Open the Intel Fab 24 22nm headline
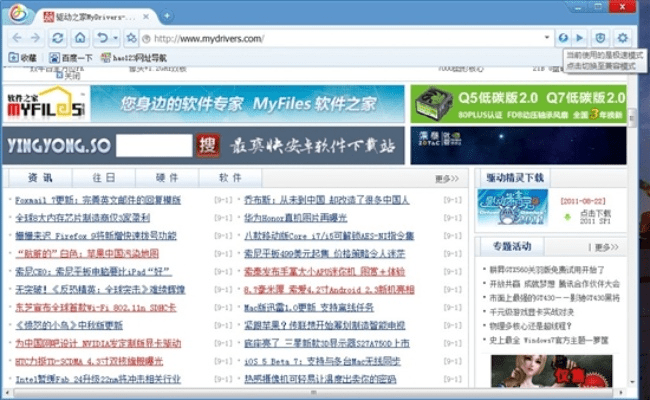 click(98, 379)
